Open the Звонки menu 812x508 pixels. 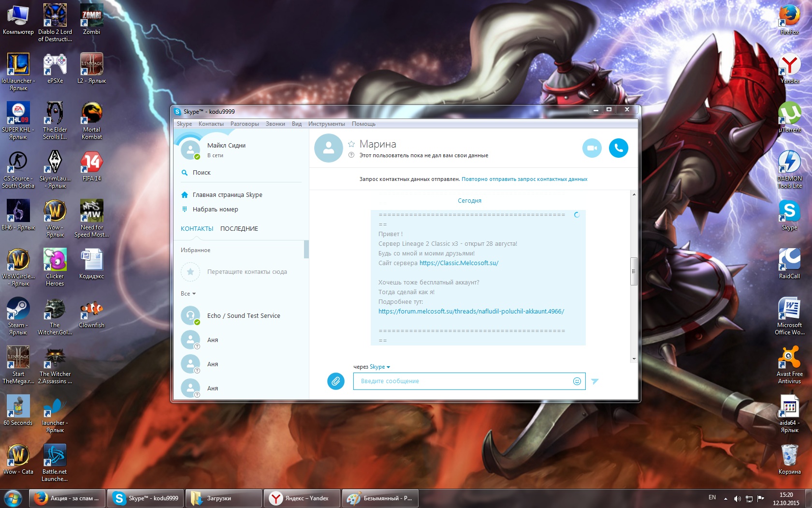275,124
